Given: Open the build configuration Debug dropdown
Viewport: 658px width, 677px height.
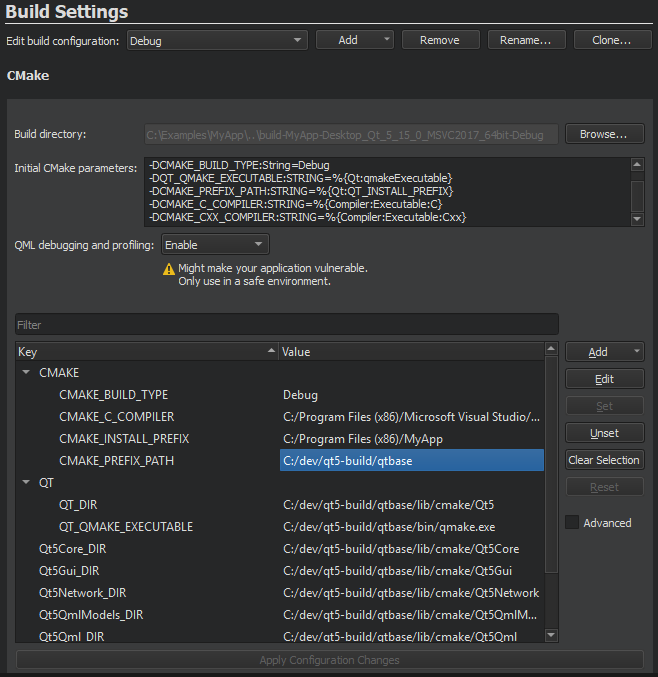Looking at the screenshot, I should point(217,41).
